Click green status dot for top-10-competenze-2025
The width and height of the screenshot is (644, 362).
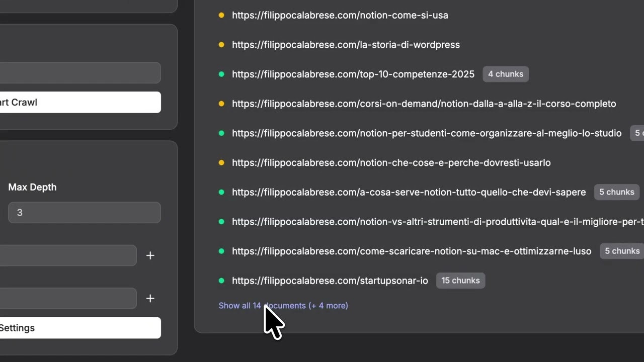[x=221, y=74]
